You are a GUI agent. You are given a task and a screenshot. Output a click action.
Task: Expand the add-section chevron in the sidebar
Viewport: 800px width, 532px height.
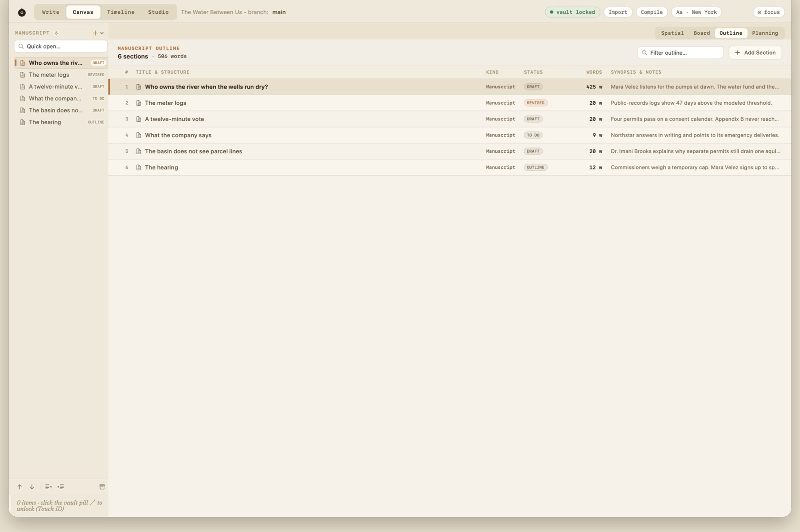coord(102,33)
